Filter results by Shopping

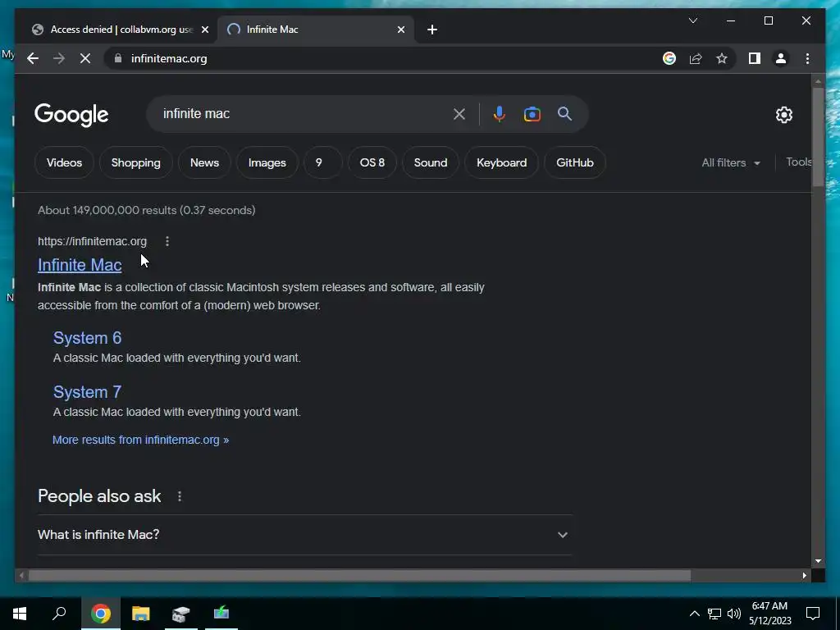pyautogui.click(x=135, y=163)
